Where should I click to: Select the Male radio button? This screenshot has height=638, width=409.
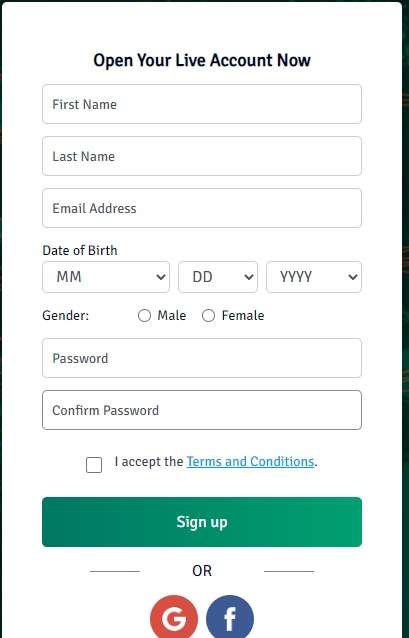point(144,315)
